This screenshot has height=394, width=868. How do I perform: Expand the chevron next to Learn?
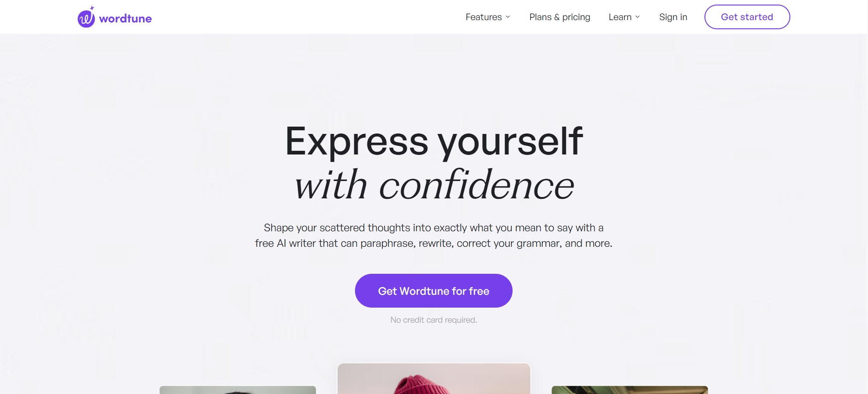coord(637,17)
